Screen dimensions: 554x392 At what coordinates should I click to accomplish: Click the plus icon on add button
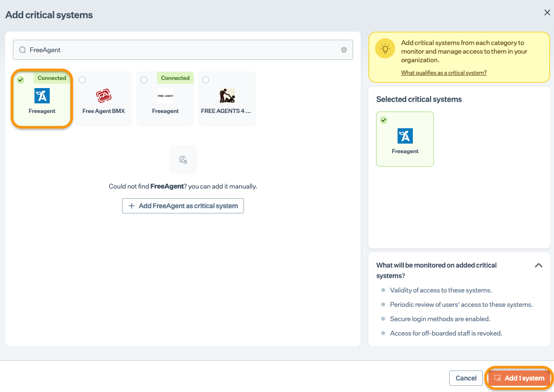tap(132, 206)
